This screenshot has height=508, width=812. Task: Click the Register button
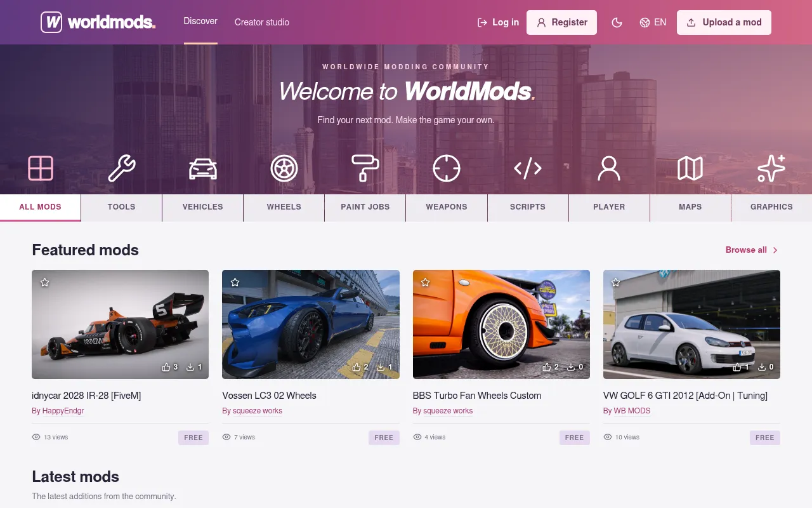pos(561,22)
